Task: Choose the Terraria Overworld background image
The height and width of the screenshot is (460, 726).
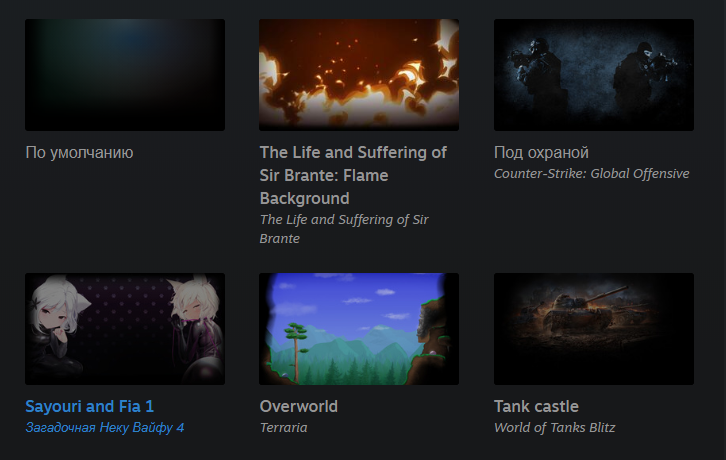Action: click(359, 329)
